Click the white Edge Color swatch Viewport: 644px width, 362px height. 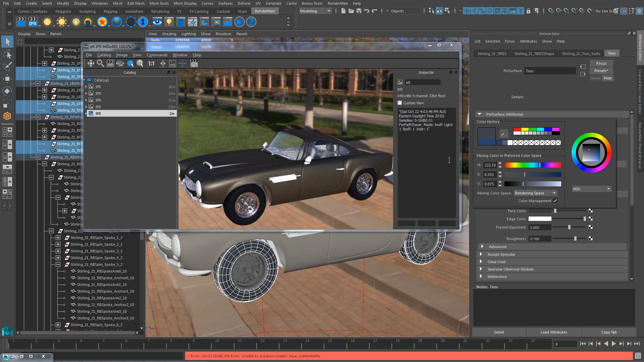click(540, 219)
